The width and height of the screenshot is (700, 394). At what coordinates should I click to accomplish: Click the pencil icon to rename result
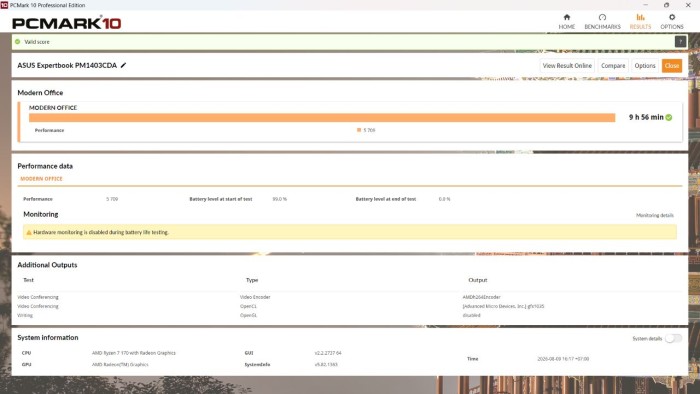pyautogui.click(x=124, y=65)
